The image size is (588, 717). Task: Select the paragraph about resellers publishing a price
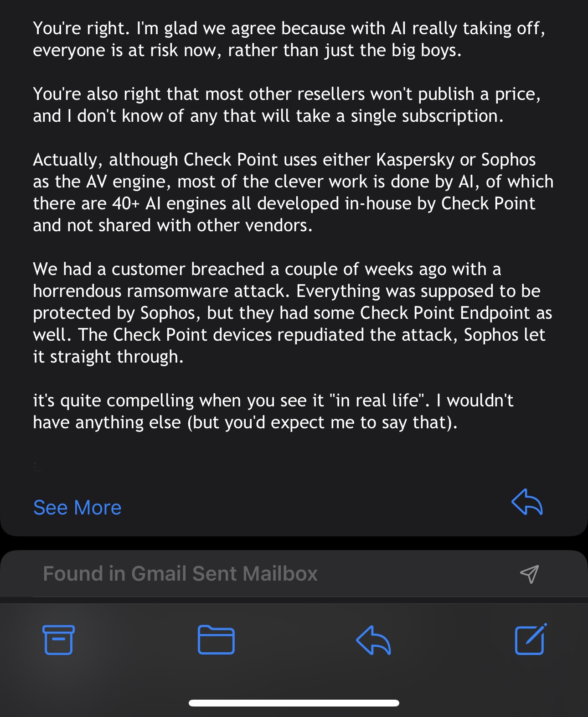pyautogui.click(x=286, y=105)
